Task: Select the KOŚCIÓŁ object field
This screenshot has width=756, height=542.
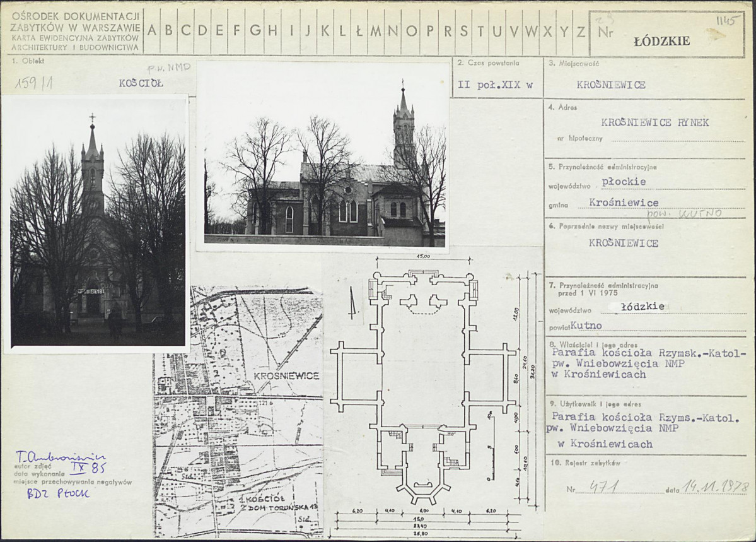Action: pos(141,83)
